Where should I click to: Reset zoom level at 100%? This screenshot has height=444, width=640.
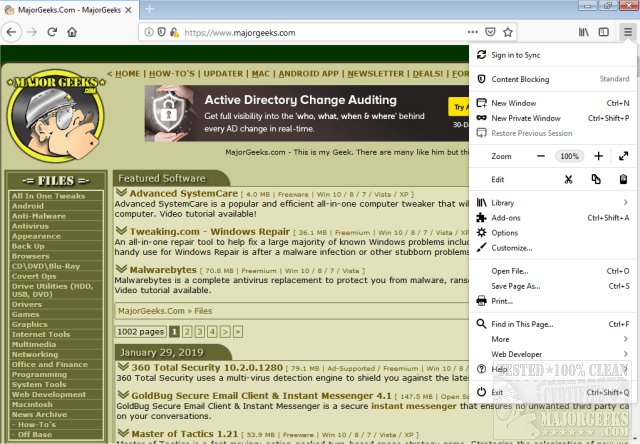coord(569,156)
